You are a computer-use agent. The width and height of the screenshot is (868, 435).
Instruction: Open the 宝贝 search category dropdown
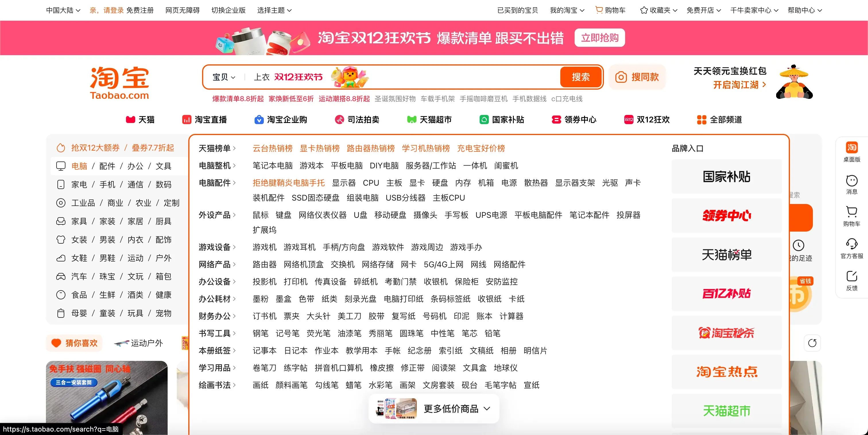point(223,77)
